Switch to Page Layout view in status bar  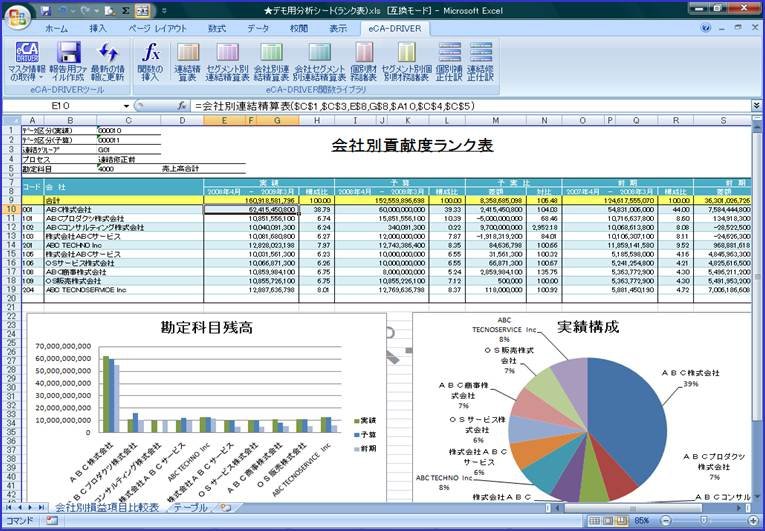pos(608,521)
